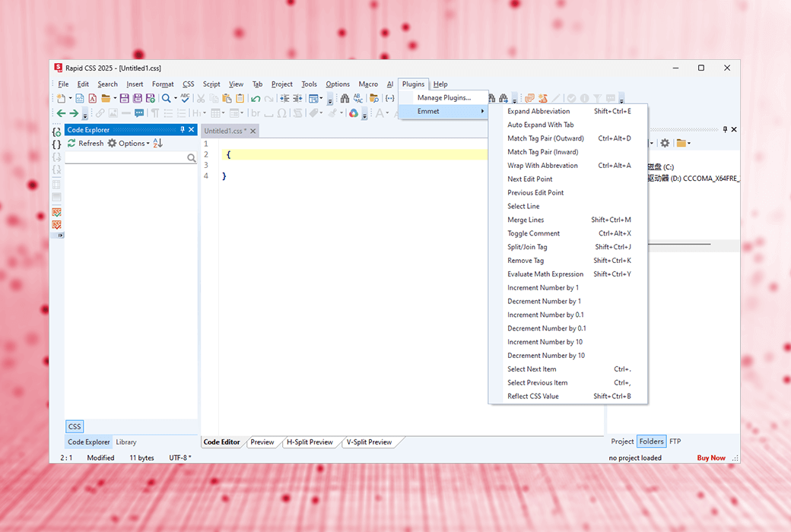Viewport: 791px width, 532px height.
Task: Click the new HTML document icon
Action: pyautogui.click(x=80, y=98)
